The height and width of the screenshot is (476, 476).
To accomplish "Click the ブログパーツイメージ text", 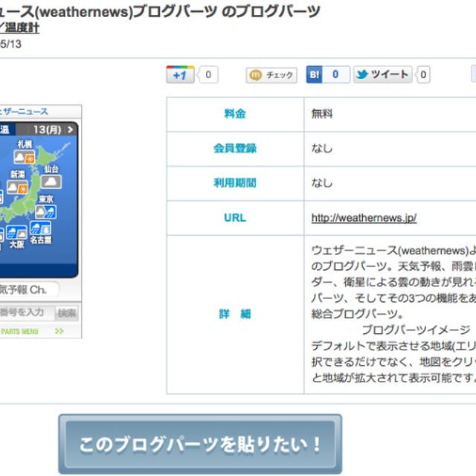I will pos(416,329).
